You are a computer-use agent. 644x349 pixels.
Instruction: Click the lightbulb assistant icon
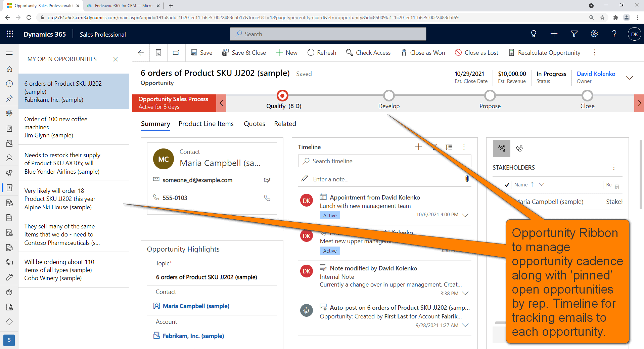pyautogui.click(x=533, y=34)
